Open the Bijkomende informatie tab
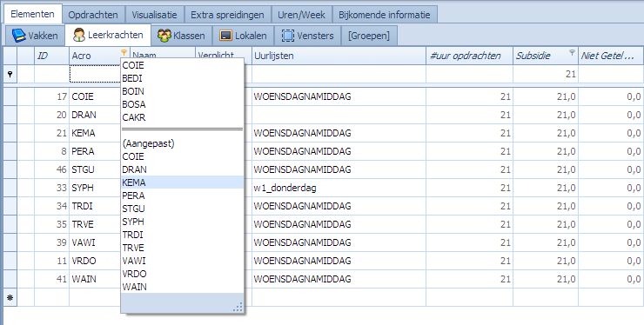 tap(385, 15)
